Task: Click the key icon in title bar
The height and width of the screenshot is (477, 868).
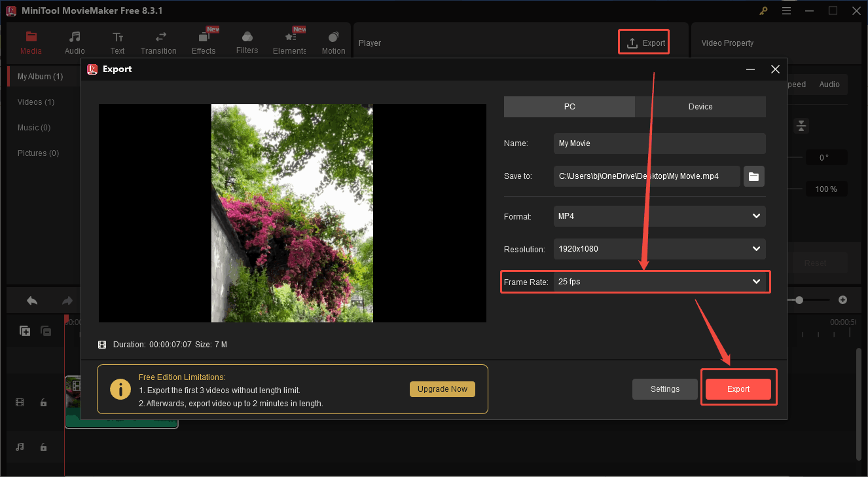Action: coord(764,10)
